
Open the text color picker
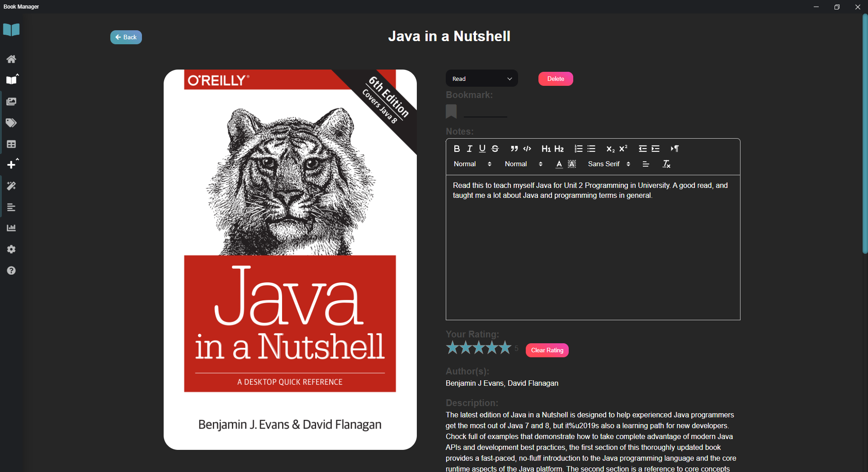(559, 164)
